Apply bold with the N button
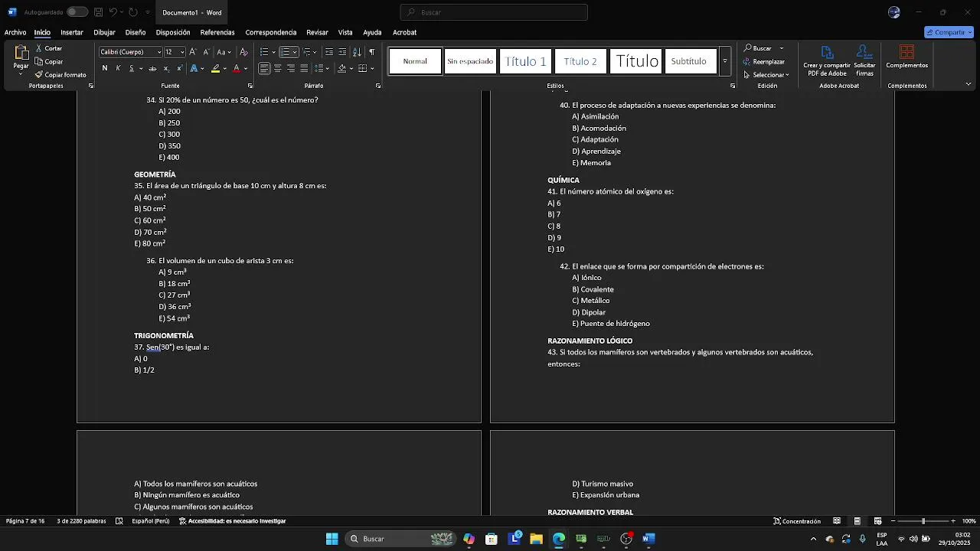Screen dimensions: 980x551 click(x=105, y=68)
